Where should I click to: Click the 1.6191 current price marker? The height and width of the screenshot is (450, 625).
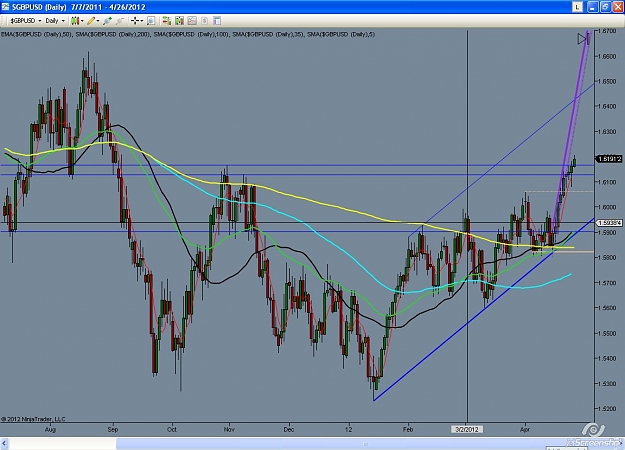608,159
